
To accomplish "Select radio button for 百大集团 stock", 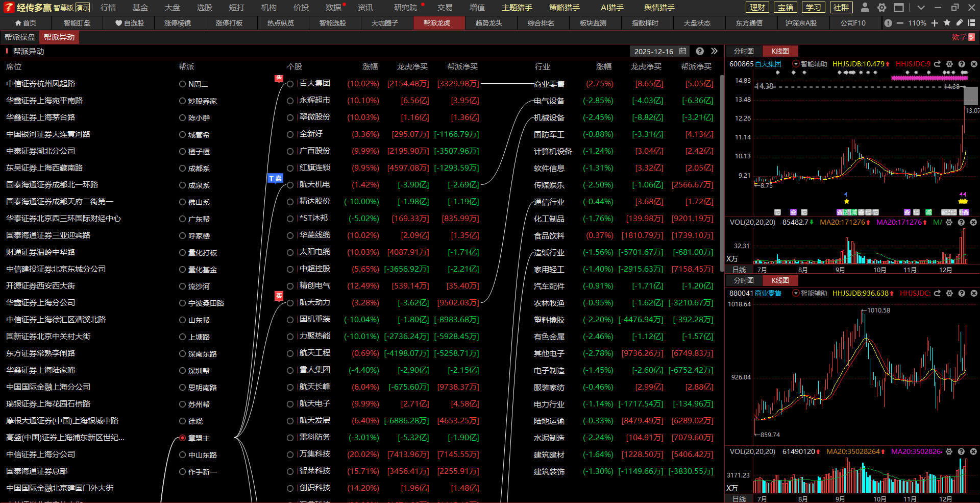I will [290, 84].
